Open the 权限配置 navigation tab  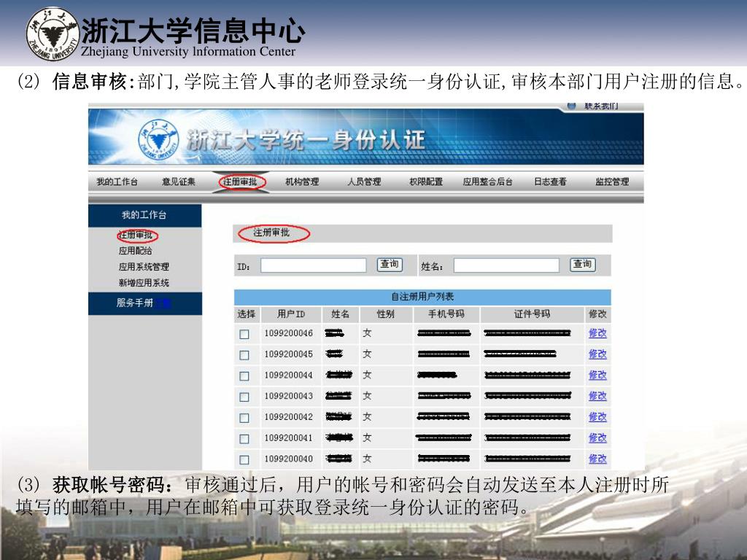point(426,182)
